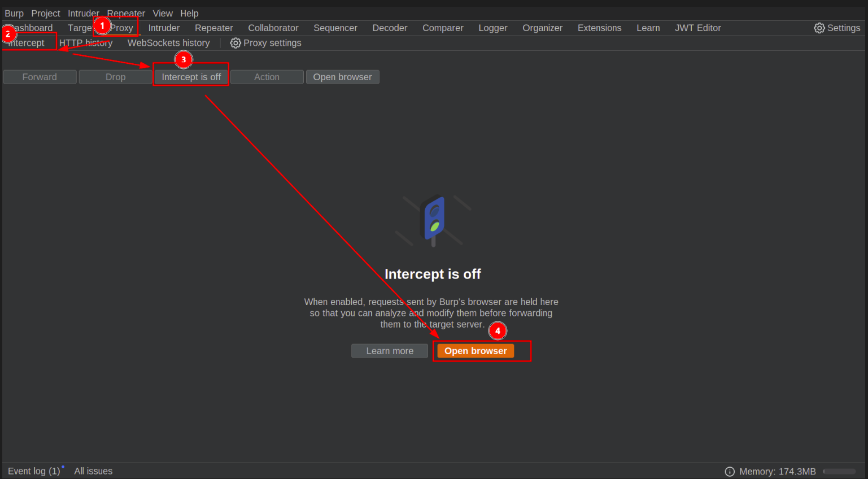This screenshot has height=479, width=868.
Task: Select the Intercept sub-tab
Action: (26, 43)
